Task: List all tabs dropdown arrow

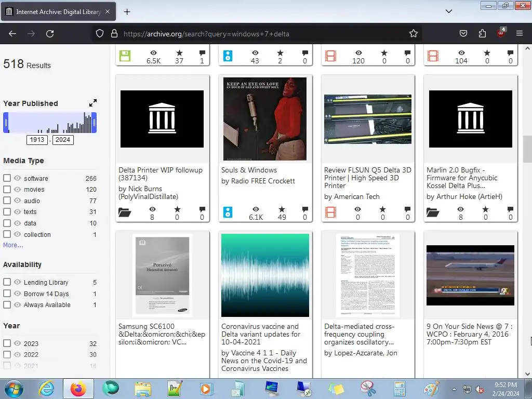Action: coord(448,11)
